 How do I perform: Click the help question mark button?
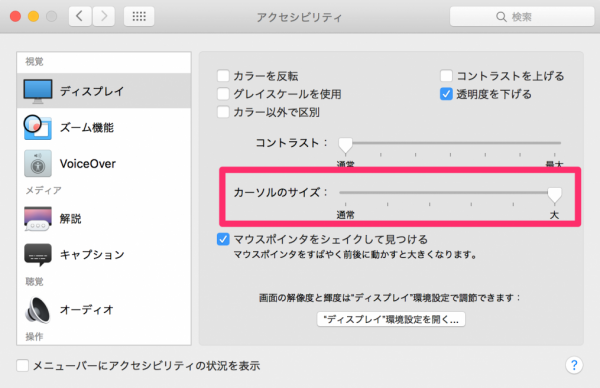coord(574,365)
